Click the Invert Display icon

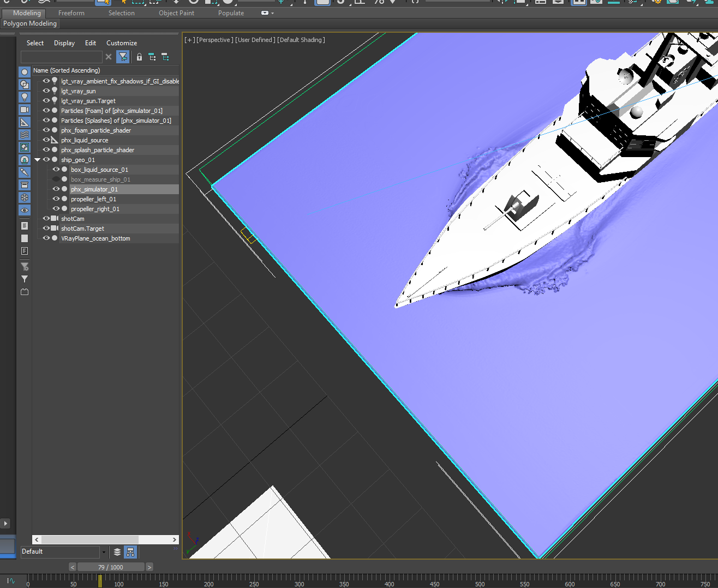[25, 251]
